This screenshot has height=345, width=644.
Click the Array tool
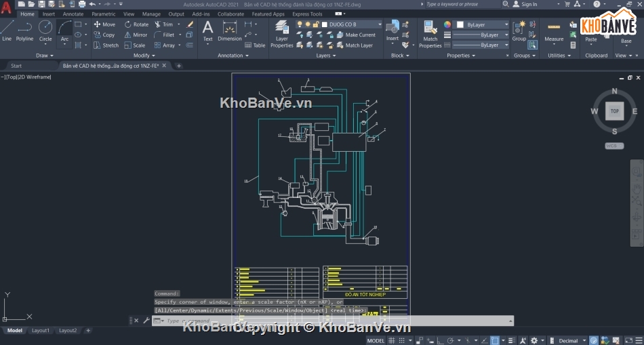[x=165, y=45]
